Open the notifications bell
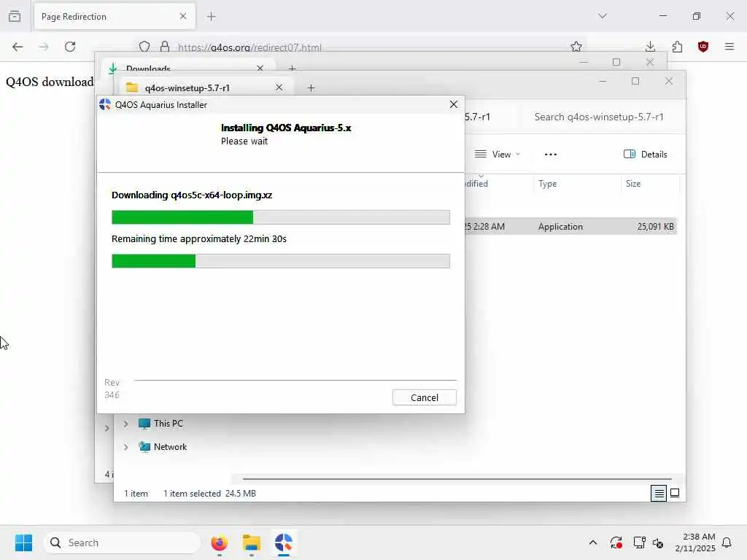The height and width of the screenshot is (560, 747). [x=727, y=542]
